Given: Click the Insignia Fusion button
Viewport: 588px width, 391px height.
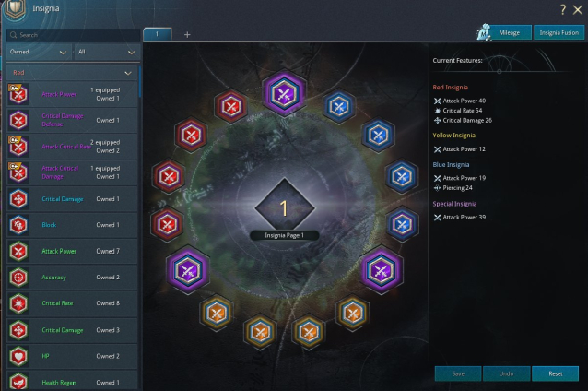Looking at the screenshot, I should click(x=559, y=32).
